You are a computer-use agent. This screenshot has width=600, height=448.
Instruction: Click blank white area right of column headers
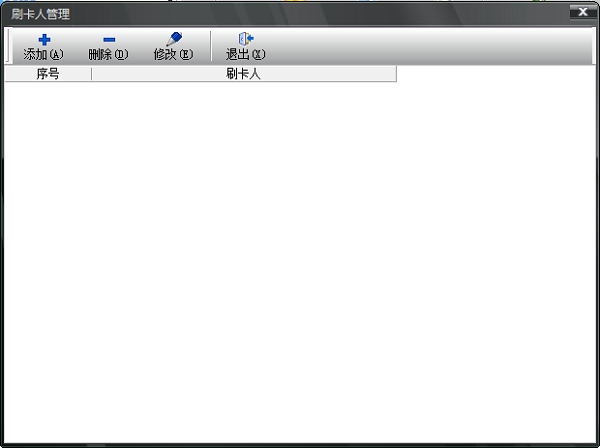496,74
